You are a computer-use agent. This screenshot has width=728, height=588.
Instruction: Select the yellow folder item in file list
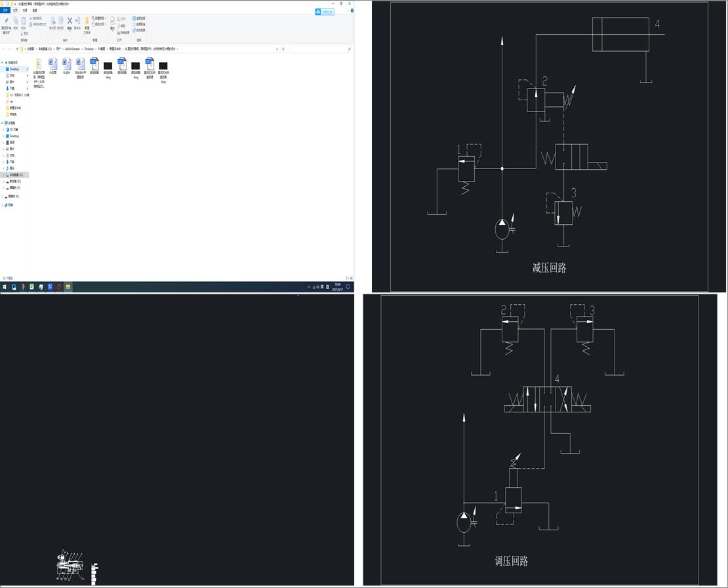[x=39, y=72]
